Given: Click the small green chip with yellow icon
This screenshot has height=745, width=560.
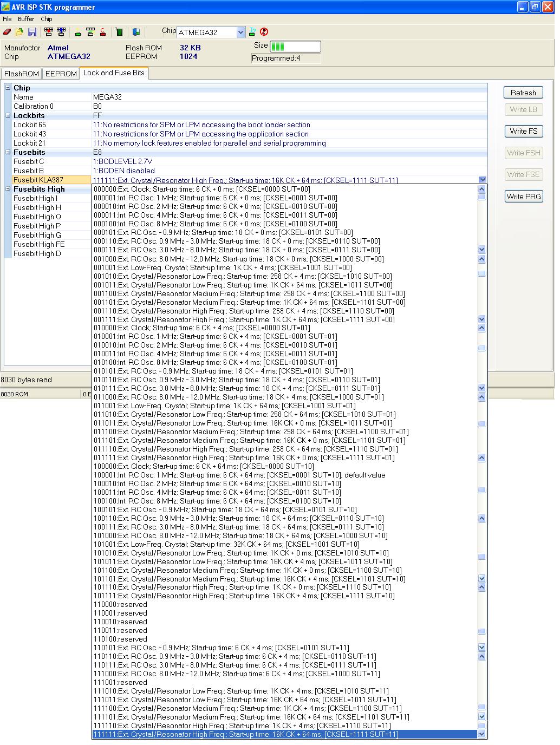Looking at the screenshot, I should [x=78, y=32].
